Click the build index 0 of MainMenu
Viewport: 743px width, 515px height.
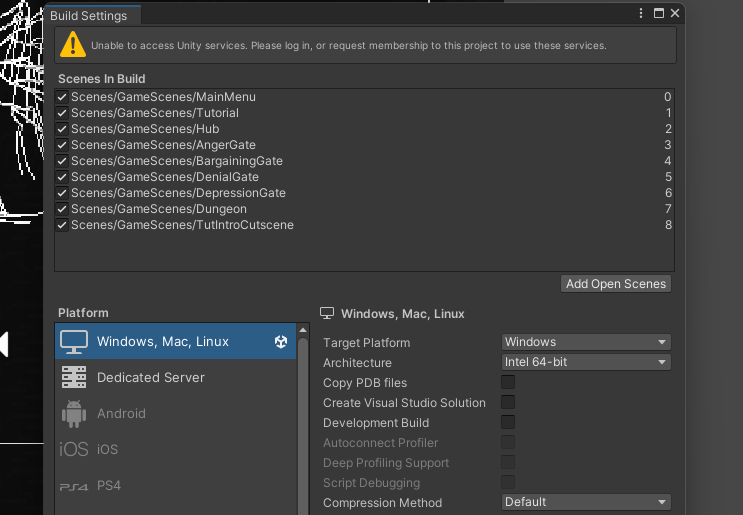[x=667, y=97]
